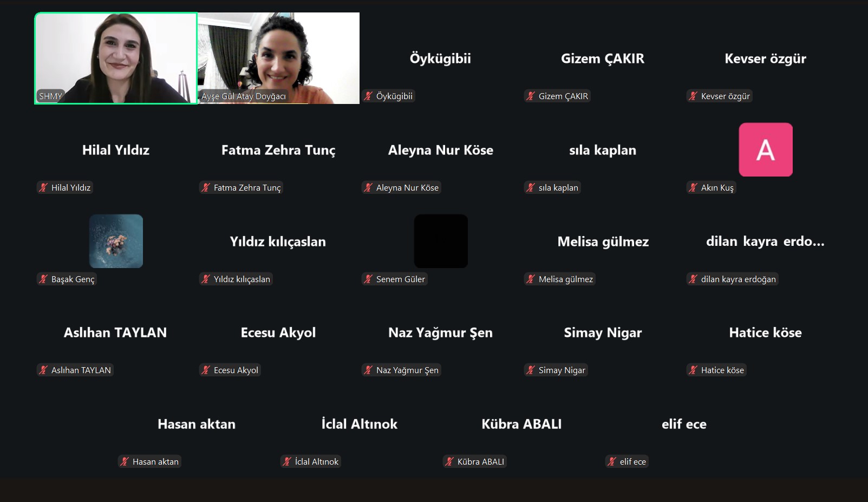Image resolution: width=868 pixels, height=502 pixels.
Task: Select the Melisa gülmez participant tile
Action: pos(603,241)
